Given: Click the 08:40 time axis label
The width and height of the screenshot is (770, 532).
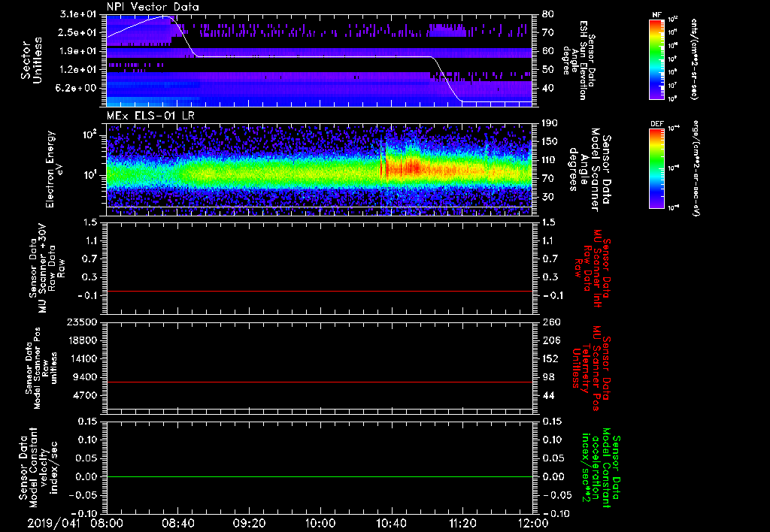Looking at the screenshot, I should pos(178,523).
